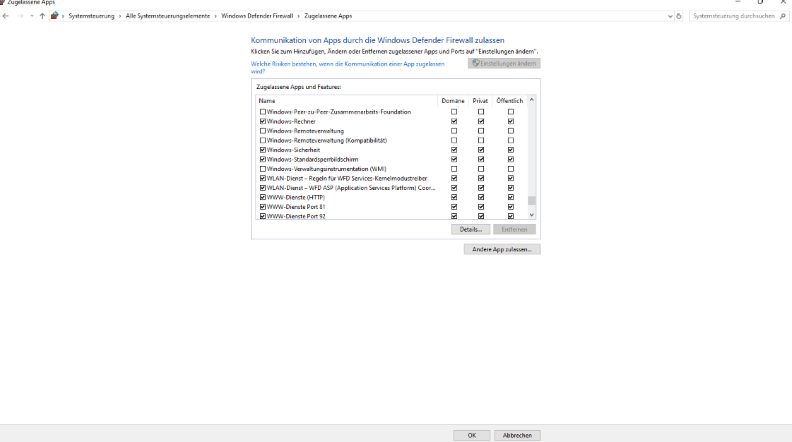Image resolution: width=792 pixels, height=442 pixels.
Task: Click Andere App zulassen button
Action: pos(502,249)
